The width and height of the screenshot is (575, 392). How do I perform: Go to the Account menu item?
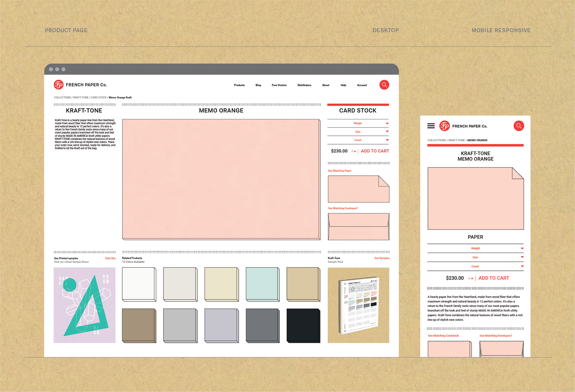click(362, 85)
